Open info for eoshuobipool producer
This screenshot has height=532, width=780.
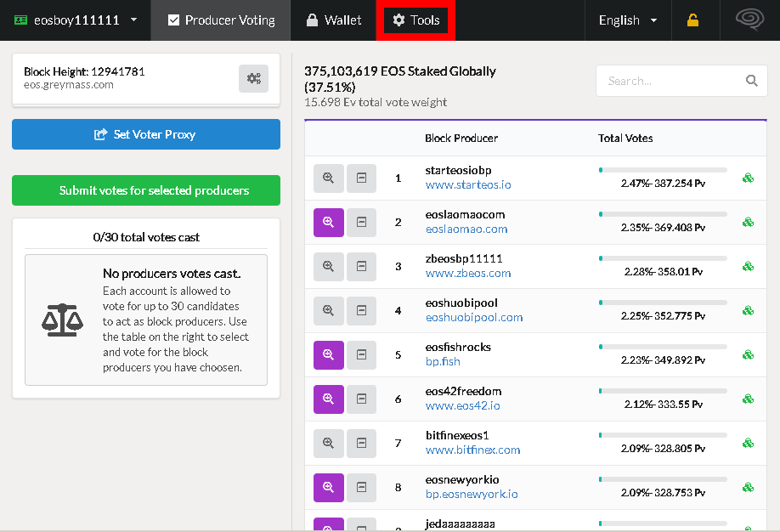point(328,310)
